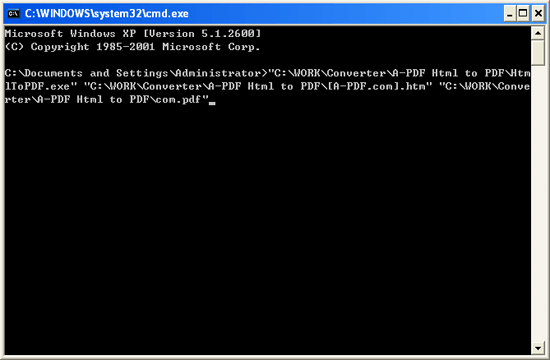Click the '[Version 5.1.2600]' text
Image resolution: width=550 pixels, height=360 pixels.
point(202,34)
